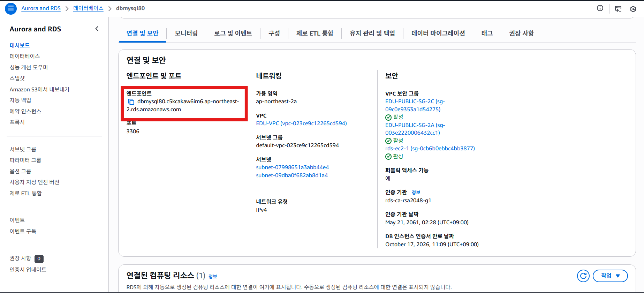Open security group EDU-PUBLIC-SG-2A

point(415,129)
